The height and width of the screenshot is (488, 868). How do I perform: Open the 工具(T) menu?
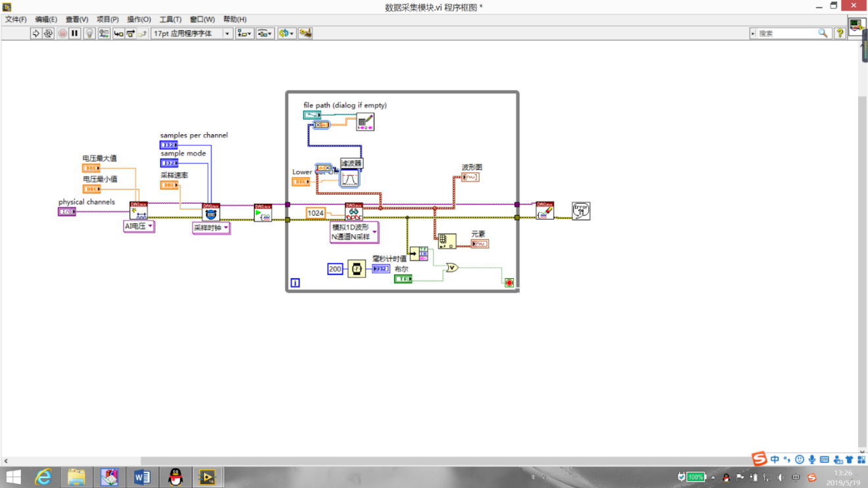click(x=170, y=19)
